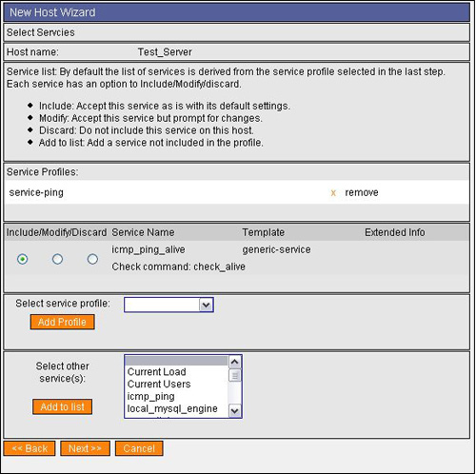
Task: Open the Select service profile dropdown
Action: pyautogui.click(x=169, y=305)
